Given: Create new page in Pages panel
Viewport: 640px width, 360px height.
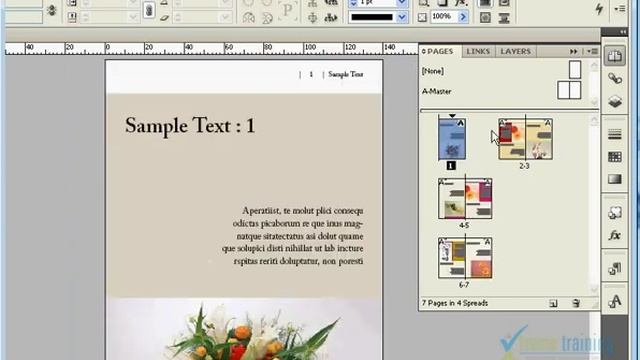Looking at the screenshot, I should tap(553, 303).
